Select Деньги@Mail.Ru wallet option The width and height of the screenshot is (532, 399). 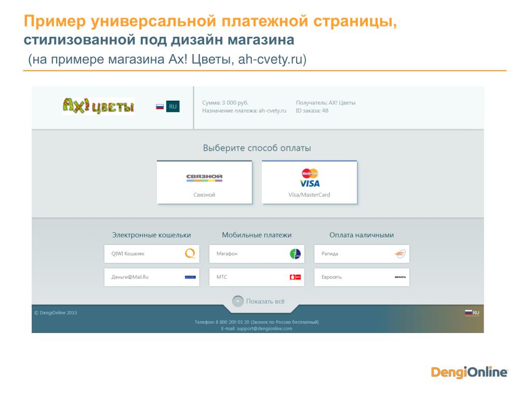[152, 277]
